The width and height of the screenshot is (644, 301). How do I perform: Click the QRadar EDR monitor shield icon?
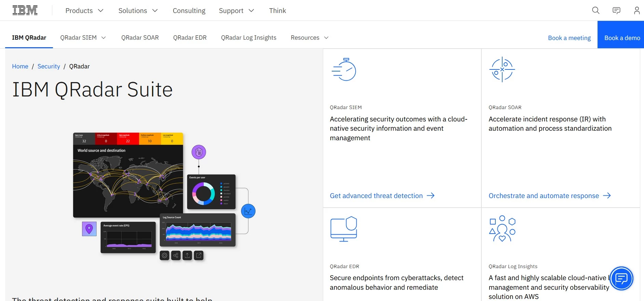[344, 229]
